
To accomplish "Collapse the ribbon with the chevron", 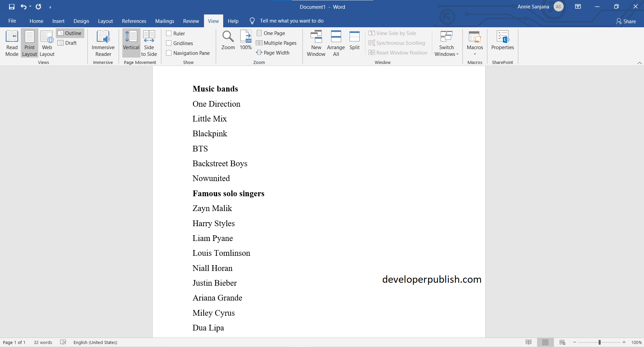I will point(639,63).
